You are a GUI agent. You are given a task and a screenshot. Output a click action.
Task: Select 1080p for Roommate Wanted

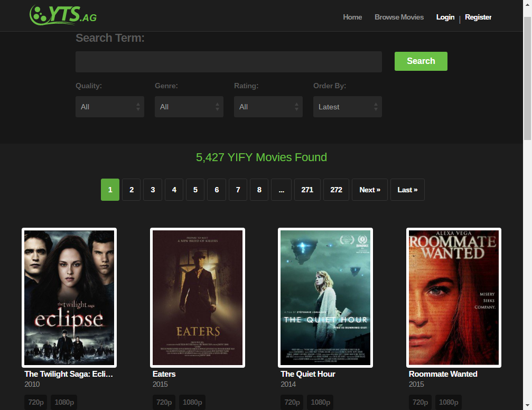click(449, 402)
